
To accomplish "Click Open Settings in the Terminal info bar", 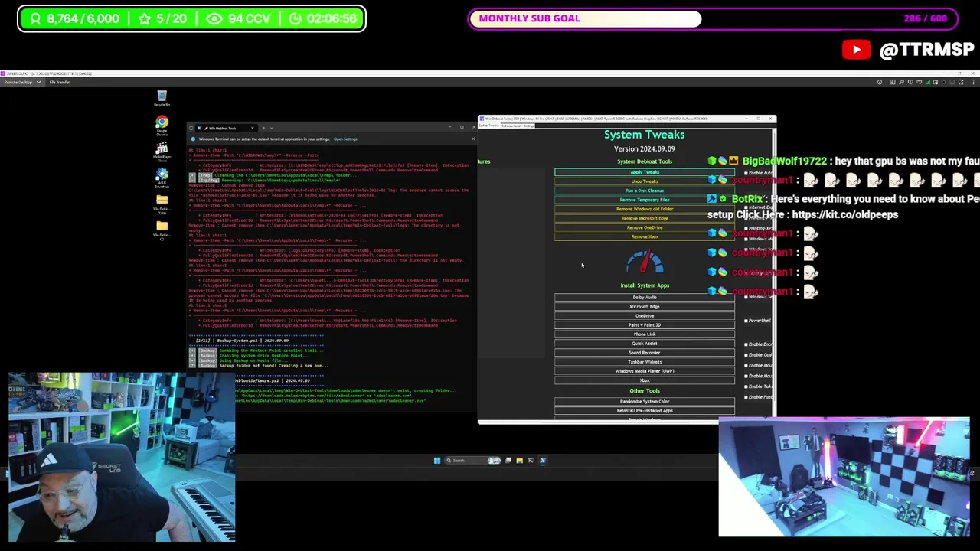I will coord(345,139).
